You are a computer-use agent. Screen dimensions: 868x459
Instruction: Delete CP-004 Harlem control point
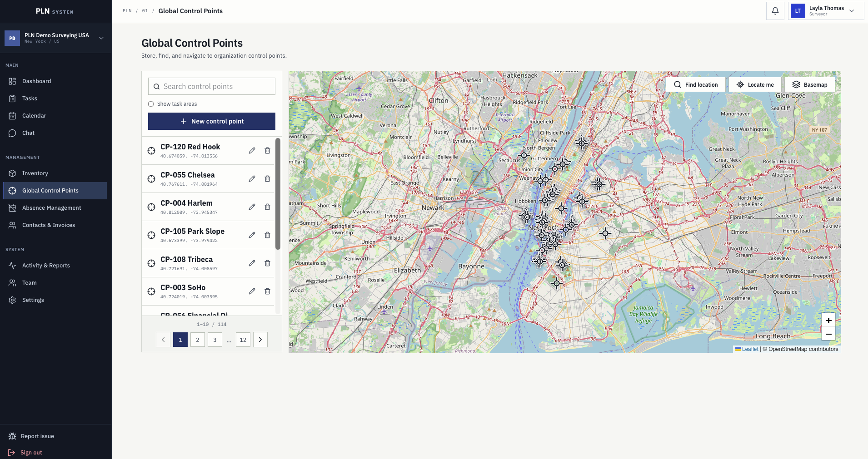click(267, 207)
